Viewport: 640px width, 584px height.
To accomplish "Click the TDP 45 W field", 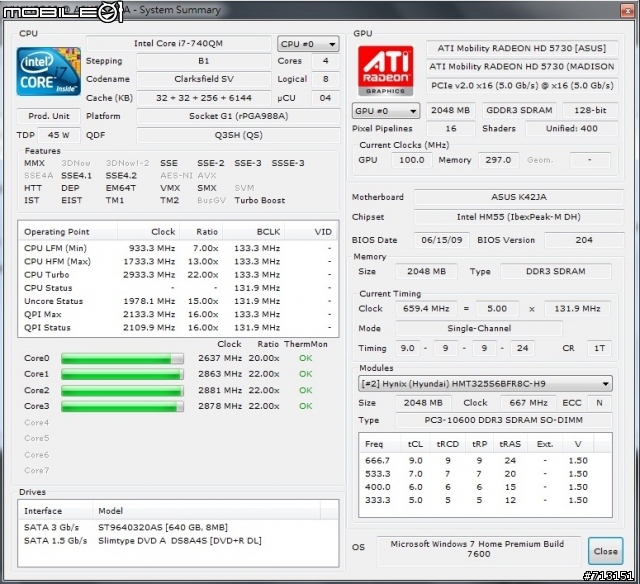I will coord(58,135).
